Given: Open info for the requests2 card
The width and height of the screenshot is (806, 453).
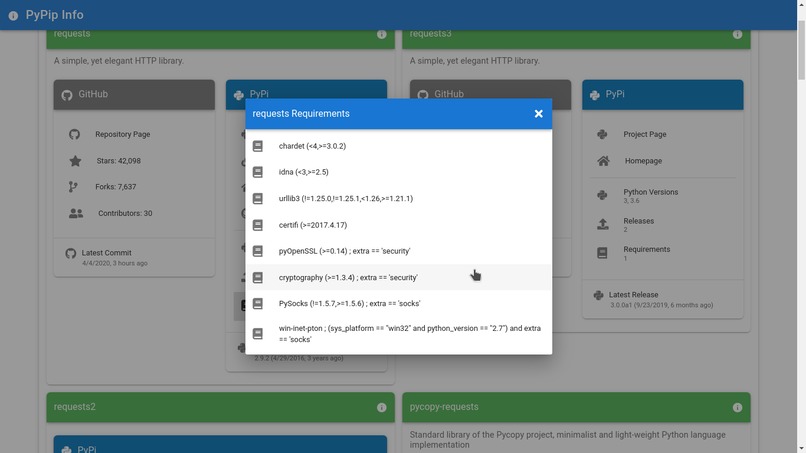Looking at the screenshot, I should pos(381,407).
